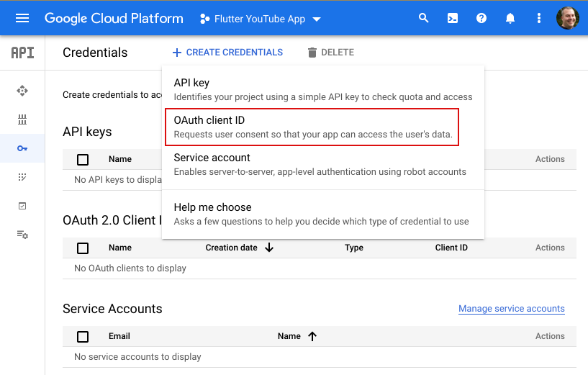Image resolution: width=588 pixels, height=375 pixels.
Task: Open the Create Credentials dropdown
Action: tap(227, 53)
